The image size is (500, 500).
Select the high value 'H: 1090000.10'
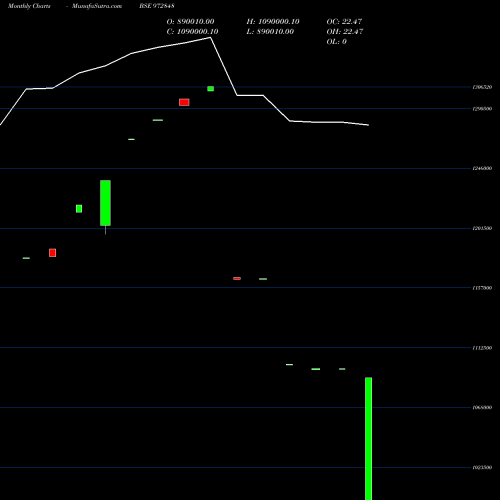[273, 21]
